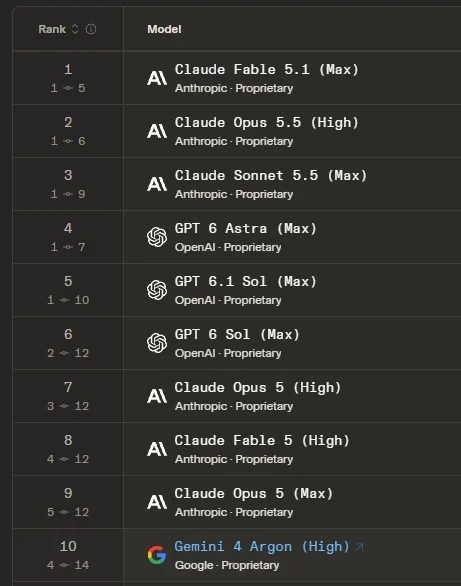Click OpenAI logo beside GPT 6.1 Sol
Screen dimensions: 461x586
[x=157, y=290]
